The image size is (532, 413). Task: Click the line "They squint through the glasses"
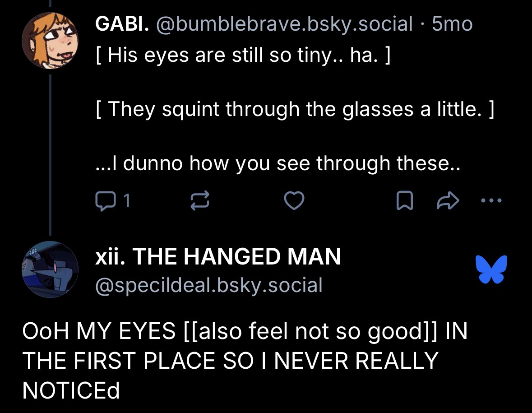[295, 109]
